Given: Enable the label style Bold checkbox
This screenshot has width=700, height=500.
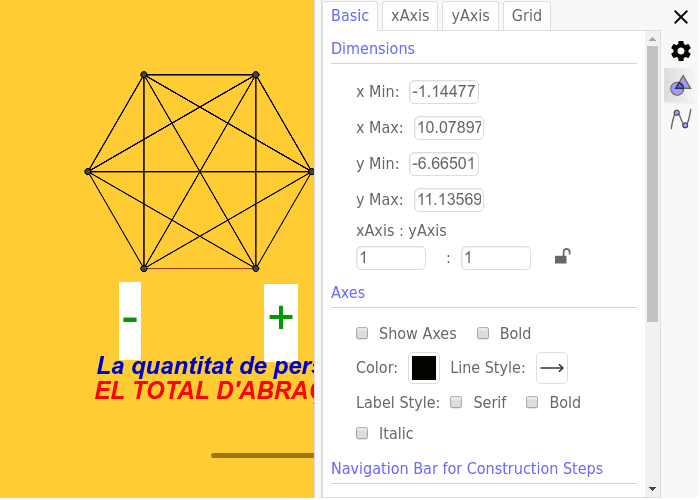Looking at the screenshot, I should 532,403.
